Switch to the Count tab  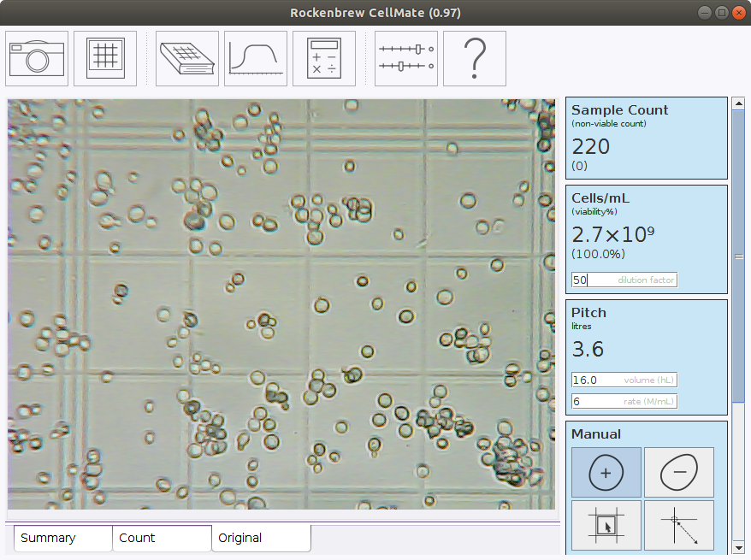click(162, 538)
